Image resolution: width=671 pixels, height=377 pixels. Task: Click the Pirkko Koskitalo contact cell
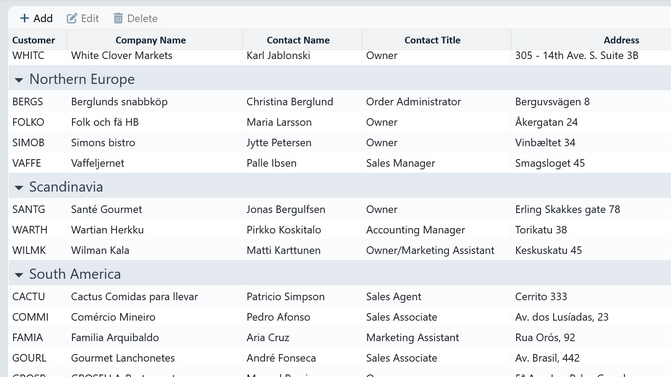coord(302,230)
